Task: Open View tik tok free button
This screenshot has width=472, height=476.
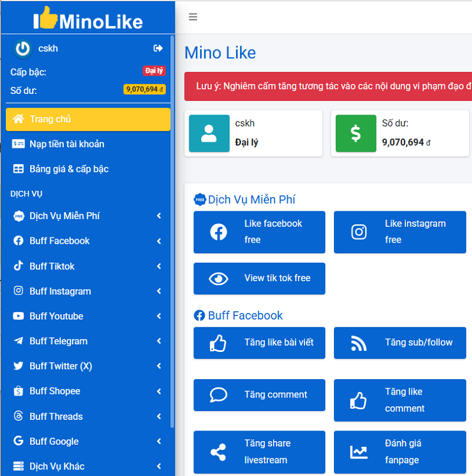Action: coord(260,278)
